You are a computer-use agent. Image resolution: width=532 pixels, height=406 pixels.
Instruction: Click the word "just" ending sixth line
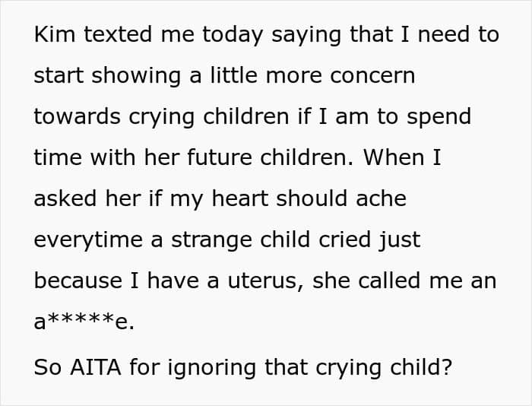[x=400, y=240]
